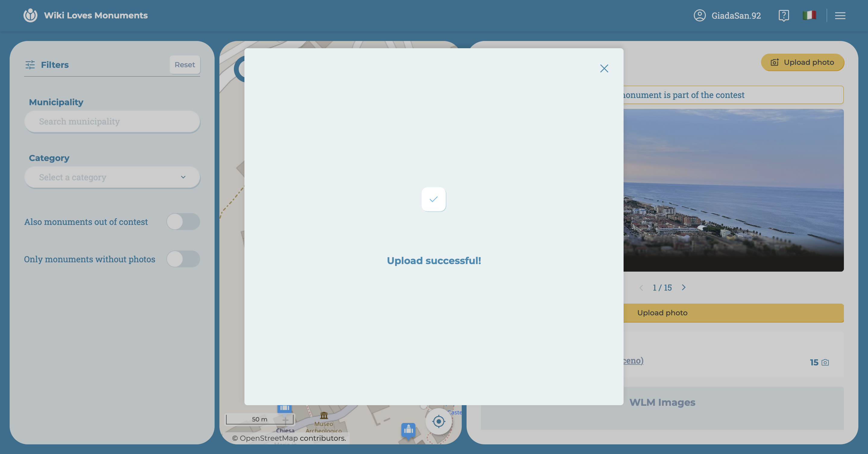Open the GiadaSan.92 user account icon
Viewport: 868px width, 454px height.
pyautogui.click(x=700, y=15)
